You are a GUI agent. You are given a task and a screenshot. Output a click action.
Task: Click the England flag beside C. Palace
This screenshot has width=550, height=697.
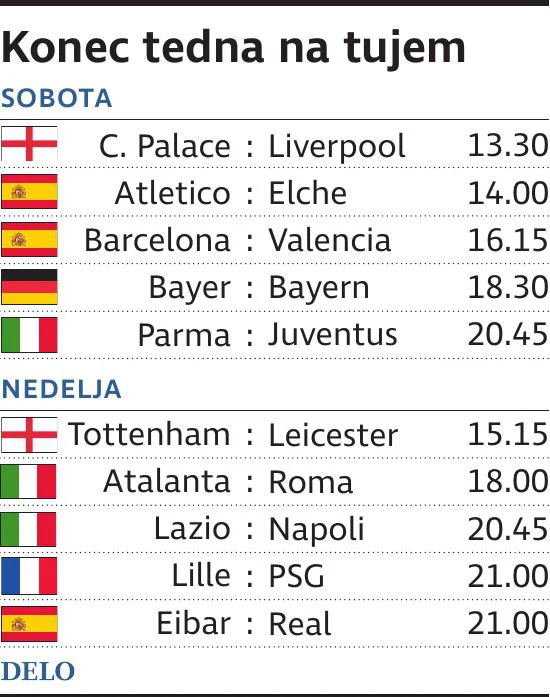pos(29,144)
